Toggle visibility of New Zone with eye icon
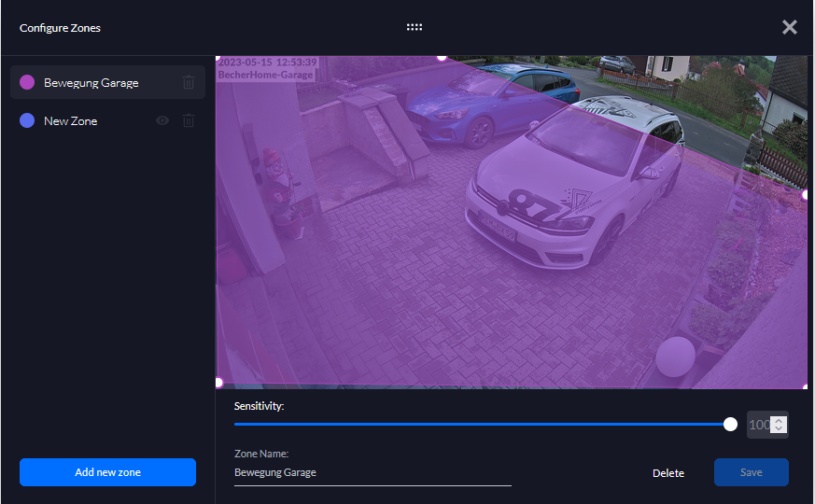Viewport: 815px width, 504px height. (162, 120)
